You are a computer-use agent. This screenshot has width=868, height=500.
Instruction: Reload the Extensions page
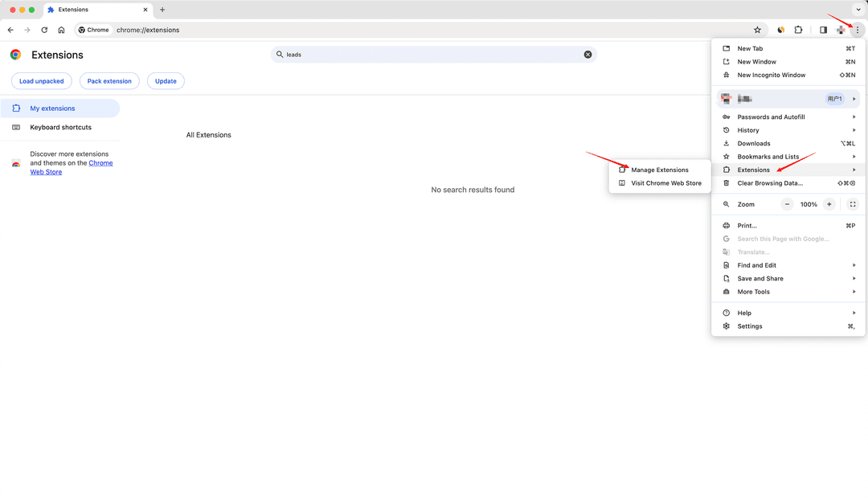tap(44, 30)
